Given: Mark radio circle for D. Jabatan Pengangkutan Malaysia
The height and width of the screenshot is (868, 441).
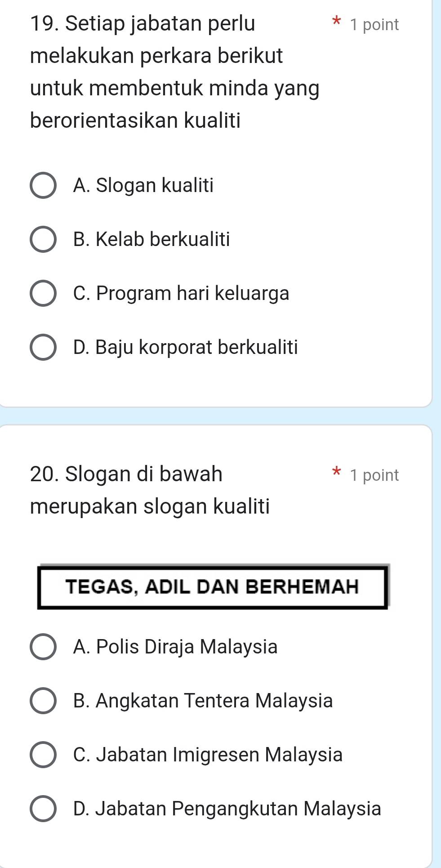Looking at the screenshot, I should (43, 809).
